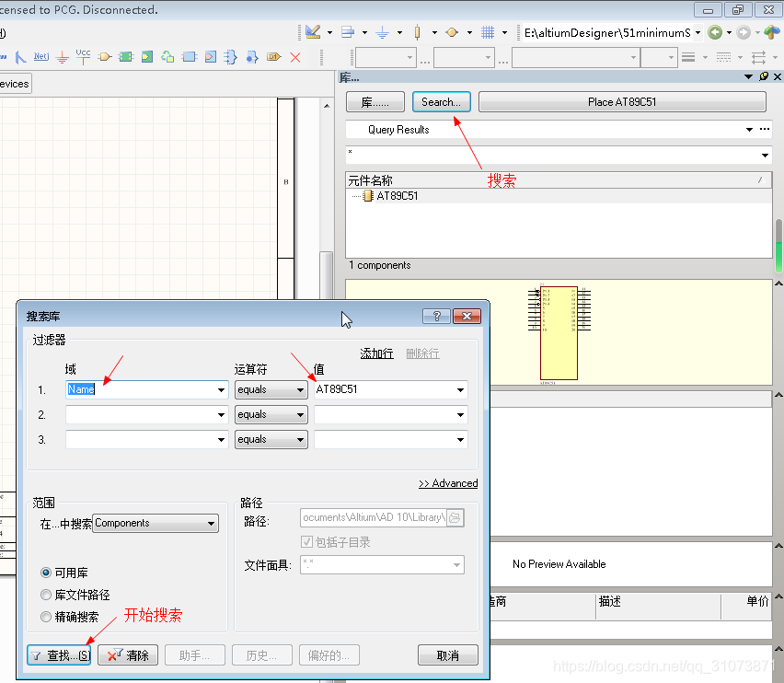Select the 可用库 radio button
The height and width of the screenshot is (683, 784).
46,573
